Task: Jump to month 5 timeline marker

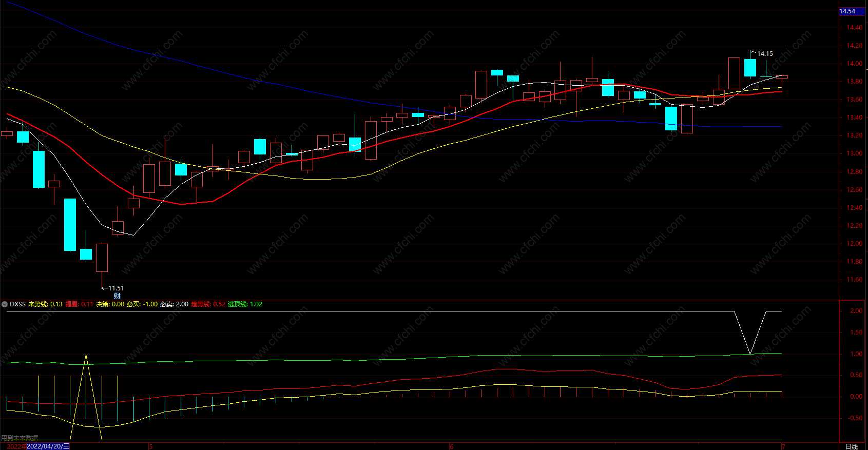Action: click(x=151, y=446)
